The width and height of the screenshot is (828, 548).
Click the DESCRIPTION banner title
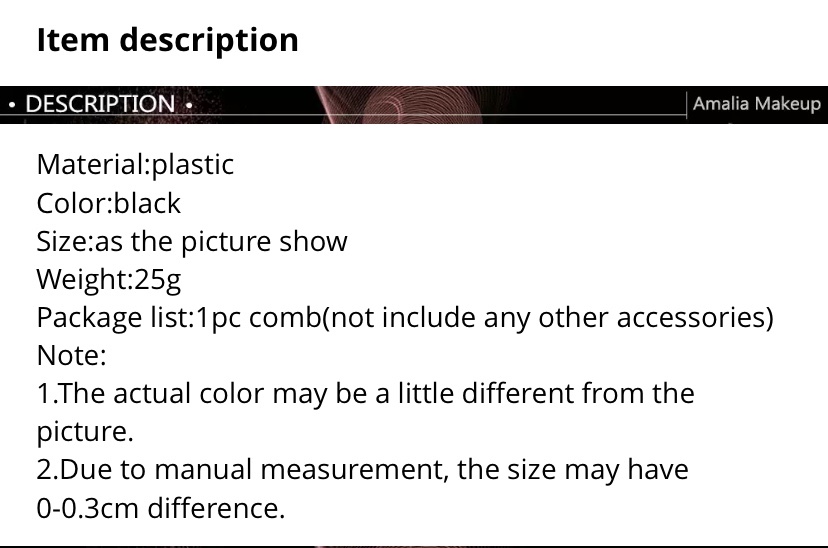(x=100, y=103)
